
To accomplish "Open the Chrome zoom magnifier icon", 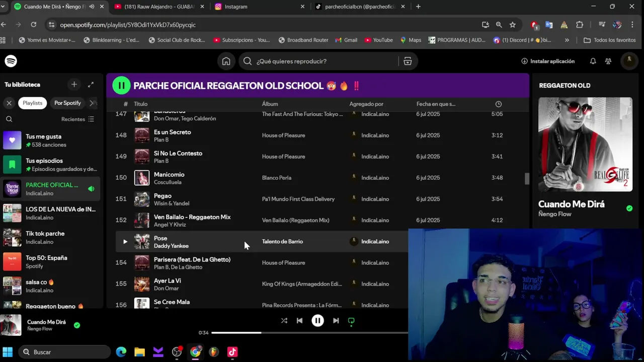I will (499, 25).
